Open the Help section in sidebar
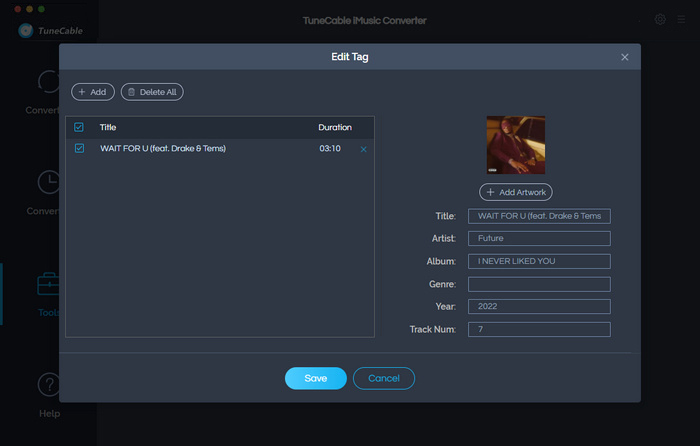Image resolution: width=700 pixels, height=446 pixels. (49, 395)
